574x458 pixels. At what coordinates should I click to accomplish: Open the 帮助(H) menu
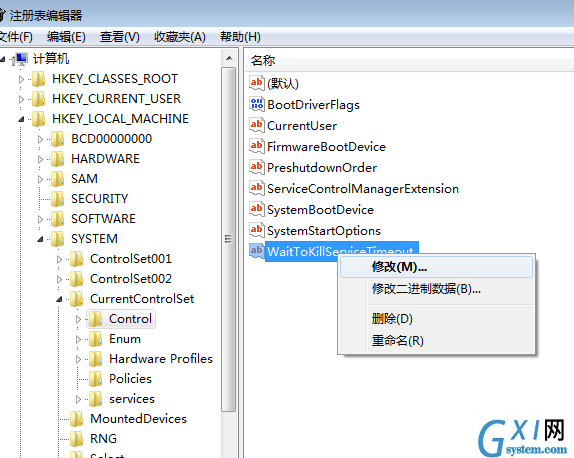point(240,37)
